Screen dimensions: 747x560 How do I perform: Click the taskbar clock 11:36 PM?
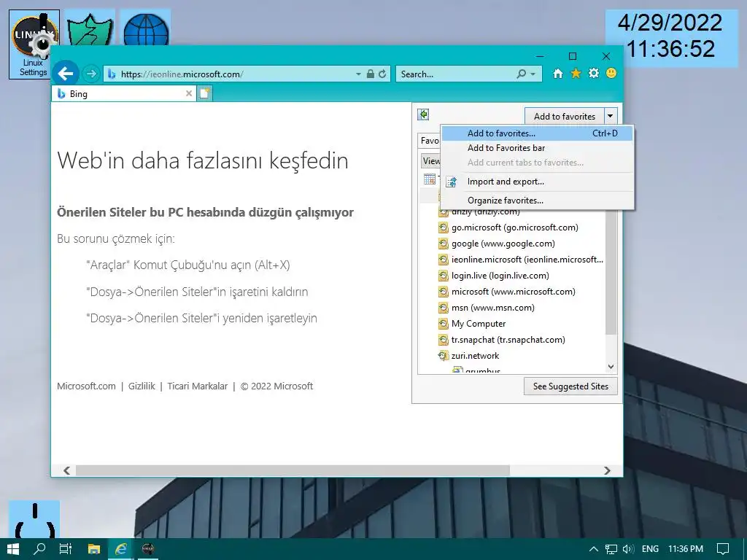(x=686, y=549)
